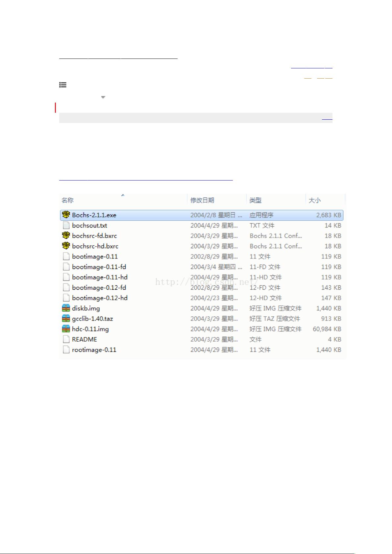This screenshot has height=554, width=392.
Task: Click the bochsrc-fd.bxrc config icon
Action: click(66, 235)
